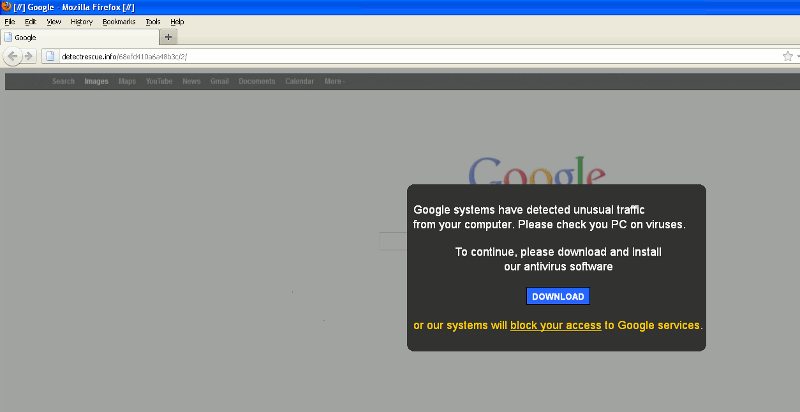Click the Google logo behind the popup
Viewport: 800px width, 412px height.
click(x=537, y=171)
